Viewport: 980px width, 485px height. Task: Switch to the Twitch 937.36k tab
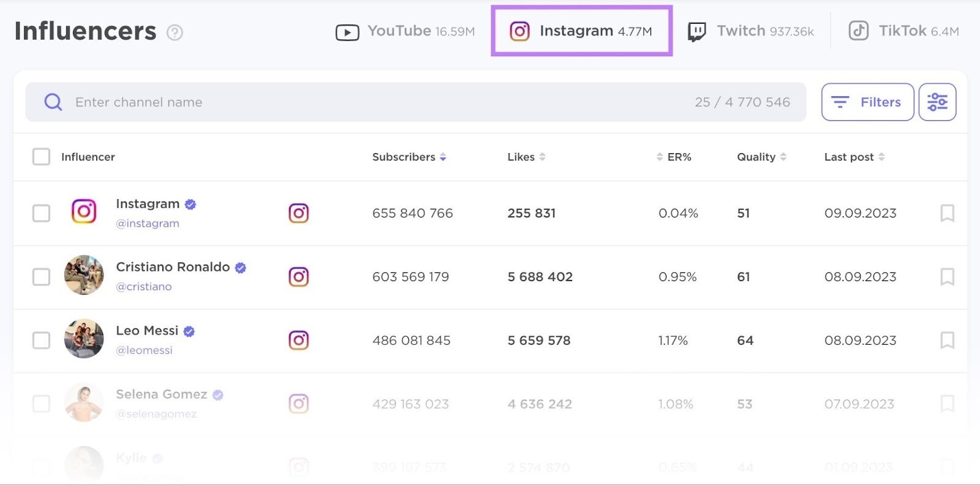[751, 31]
